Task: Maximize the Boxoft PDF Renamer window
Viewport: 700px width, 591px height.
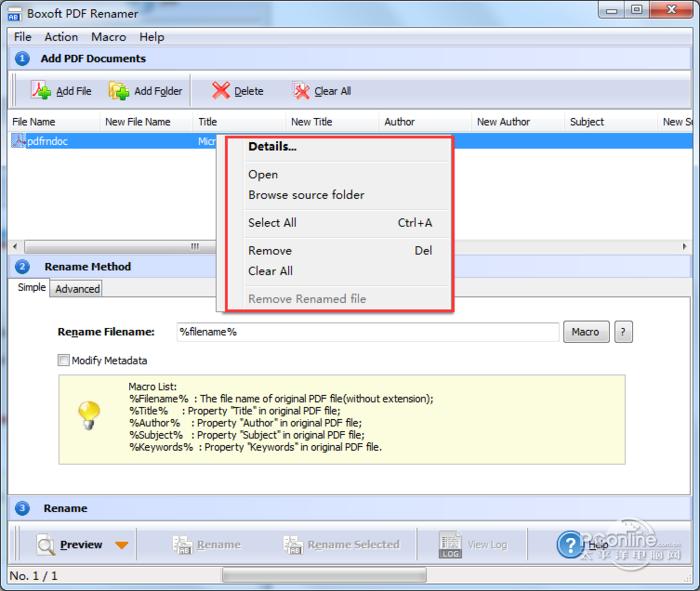Action: tap(637, 10)
